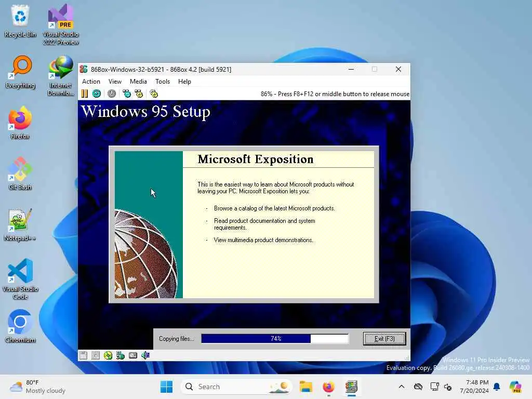The height and width of the screenshot is (399, 532).
Task: Select Notepad++ desktop shortcut
Action: click(20, 224)
